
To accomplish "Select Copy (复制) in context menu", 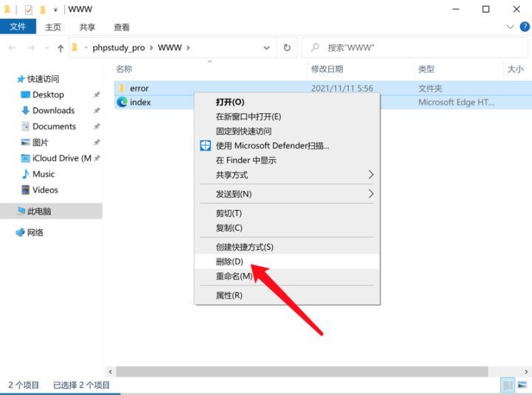I will [x=287, y=228].
